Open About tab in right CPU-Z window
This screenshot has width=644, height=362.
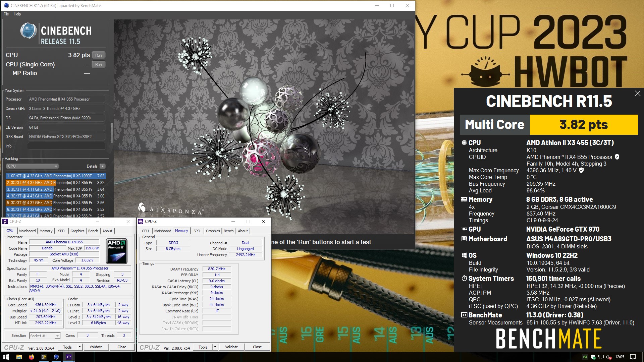243,231
